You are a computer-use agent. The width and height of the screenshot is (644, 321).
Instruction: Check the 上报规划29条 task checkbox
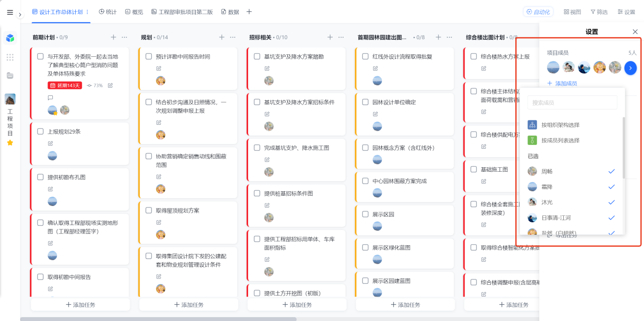[41, 131]
